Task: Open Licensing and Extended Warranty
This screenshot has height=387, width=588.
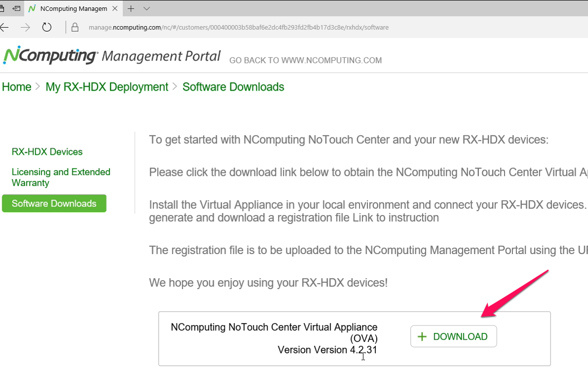Action: tap(61, 177)
